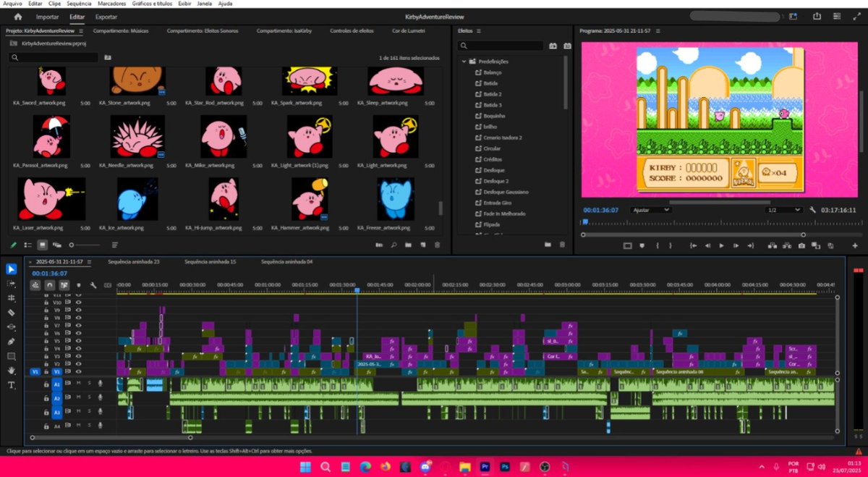
Task: Switch Project panel to list view
Action: point(28,245)
